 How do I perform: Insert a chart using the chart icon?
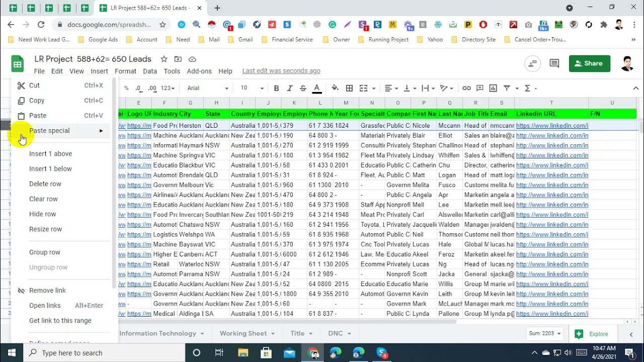click(493, 88)
